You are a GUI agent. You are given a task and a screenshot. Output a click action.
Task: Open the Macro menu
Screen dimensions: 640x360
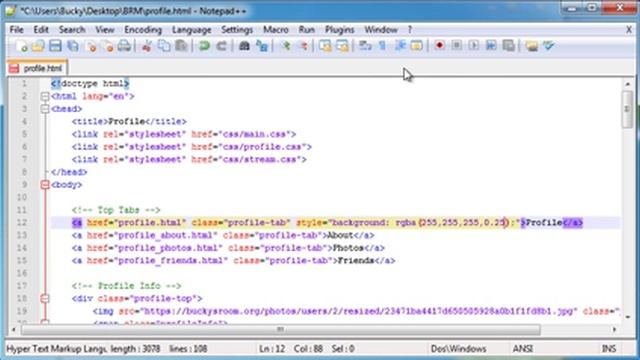[x=276, y=30]
